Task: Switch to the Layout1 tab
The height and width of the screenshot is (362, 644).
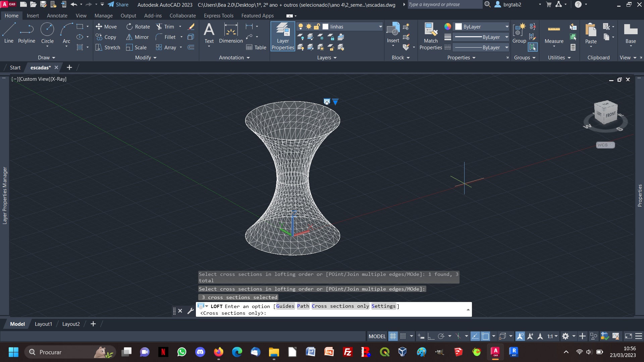Action: [43, 324]
